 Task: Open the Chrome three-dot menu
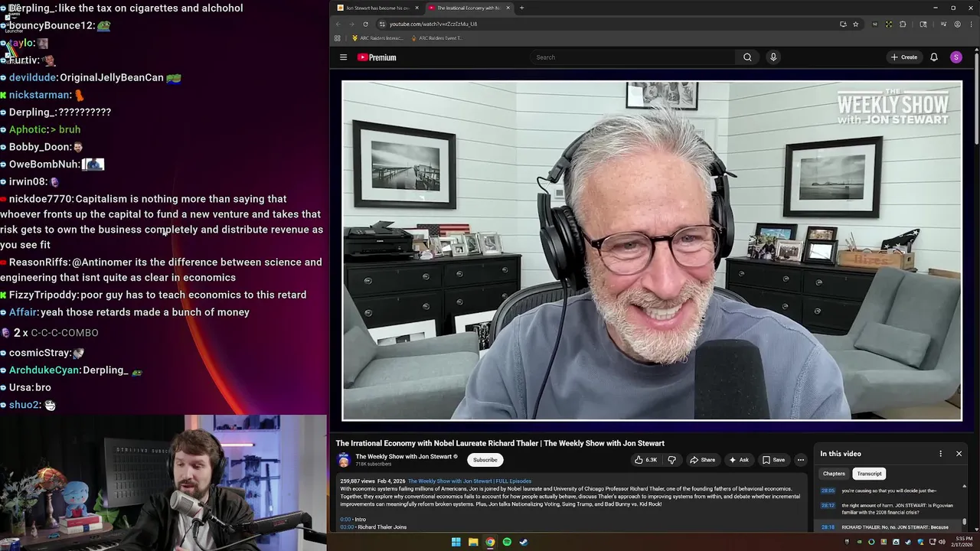point(971,24)
